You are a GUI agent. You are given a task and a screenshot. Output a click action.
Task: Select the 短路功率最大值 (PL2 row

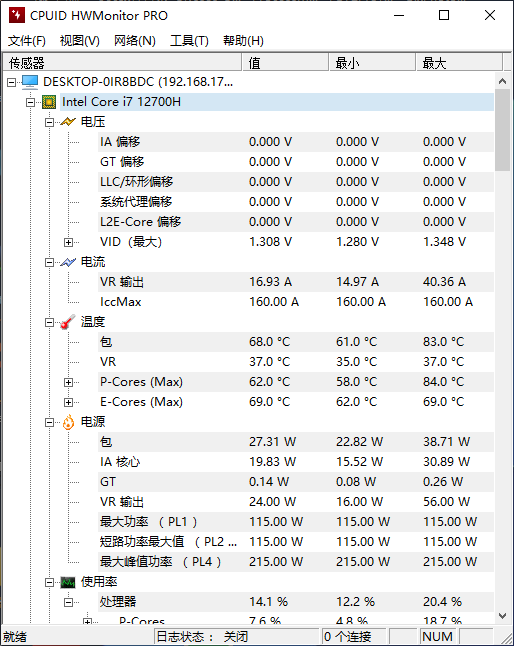click(296, 542)
